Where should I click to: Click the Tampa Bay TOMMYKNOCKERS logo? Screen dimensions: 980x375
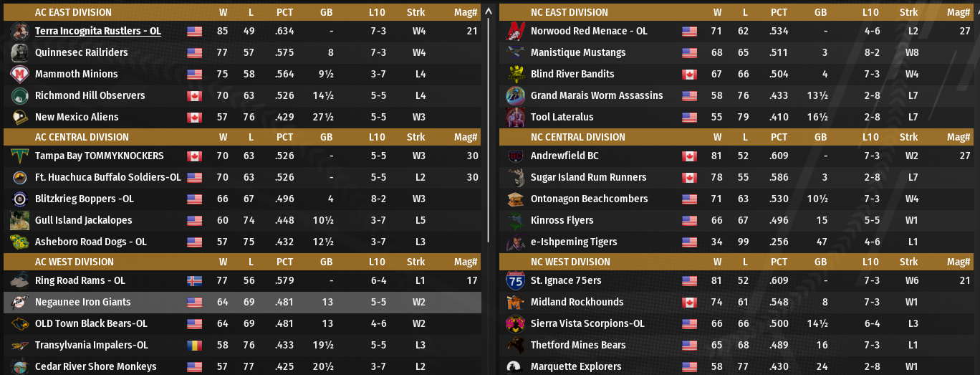19,156
